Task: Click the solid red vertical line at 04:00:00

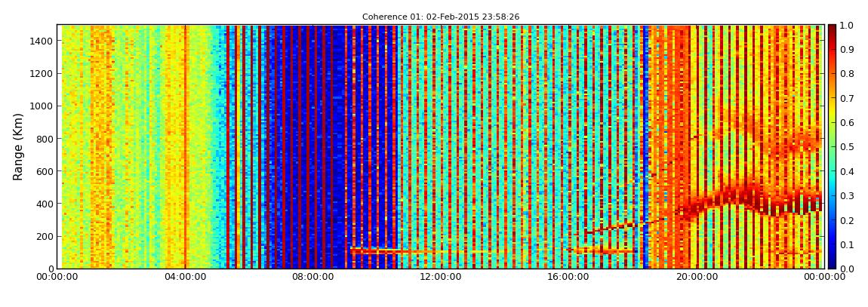Action: [x=186, y=146]
